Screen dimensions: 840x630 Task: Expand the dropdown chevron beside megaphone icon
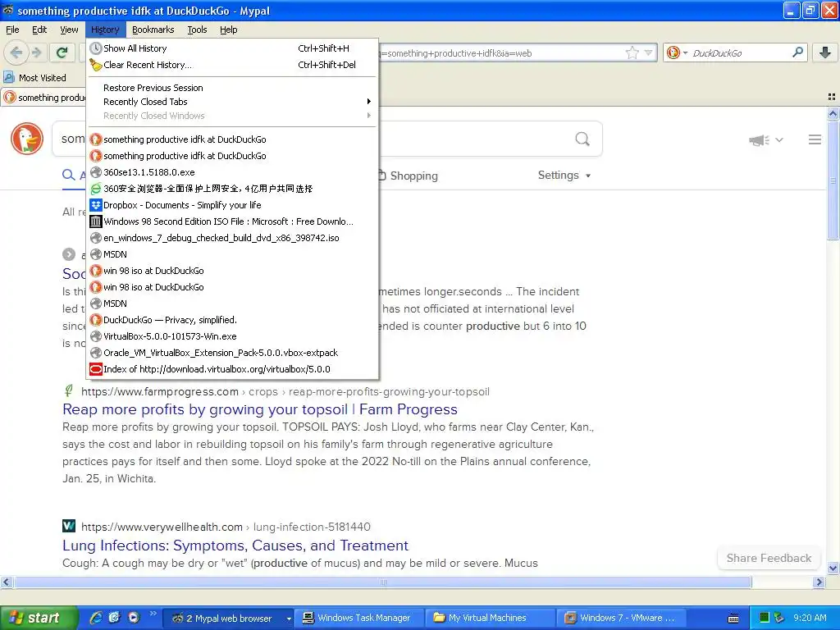click(x=779, y=139)
